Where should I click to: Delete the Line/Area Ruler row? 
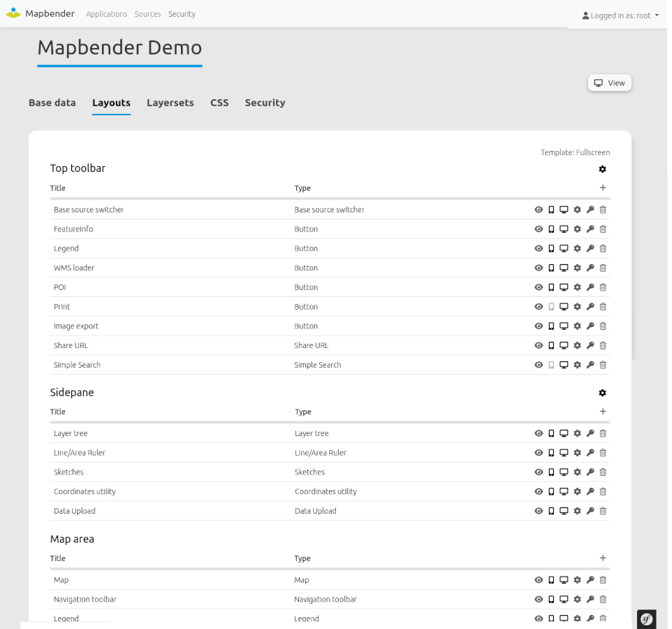pyautogui.click(x=603, y=453)
